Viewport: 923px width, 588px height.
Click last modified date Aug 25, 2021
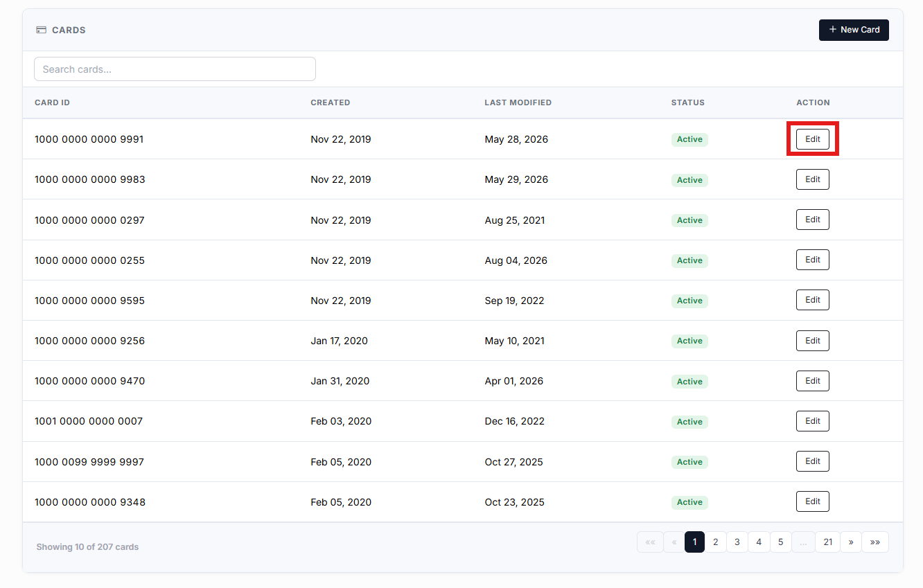click(515, 220)
